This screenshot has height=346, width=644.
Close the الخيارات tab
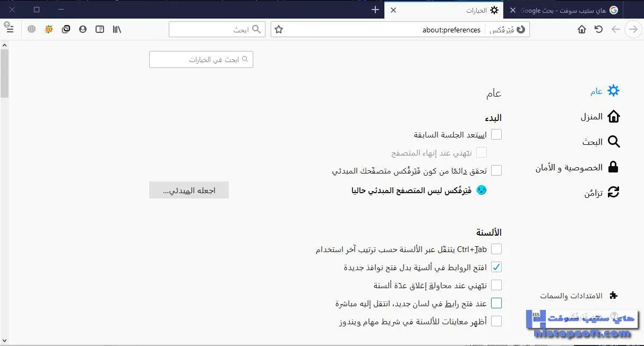pyautogui.click(x=393, y=10)
